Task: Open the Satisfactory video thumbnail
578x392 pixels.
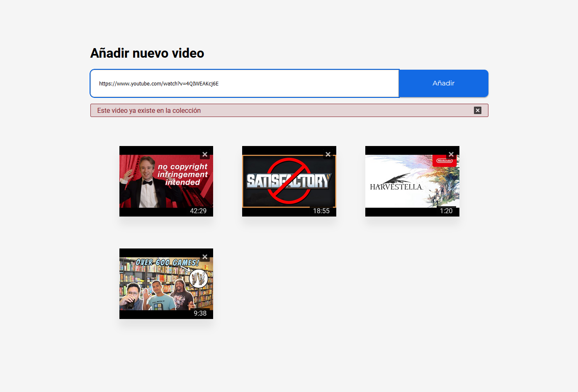Action: tap(289, 181)
